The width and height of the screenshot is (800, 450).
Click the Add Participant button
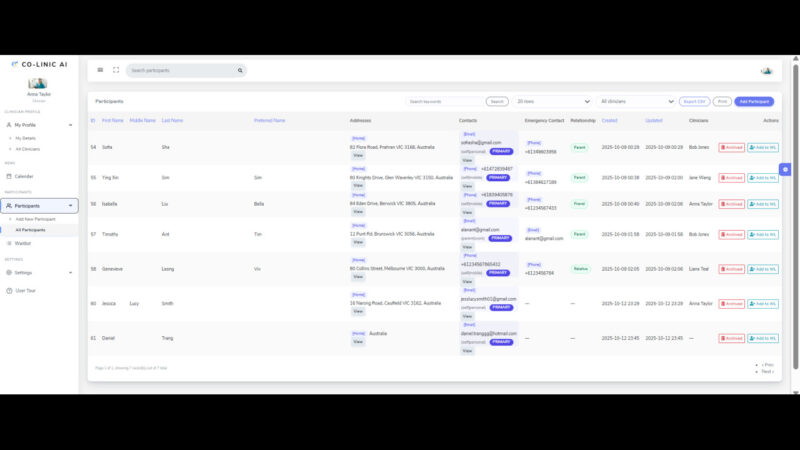[x=754, y=101]
